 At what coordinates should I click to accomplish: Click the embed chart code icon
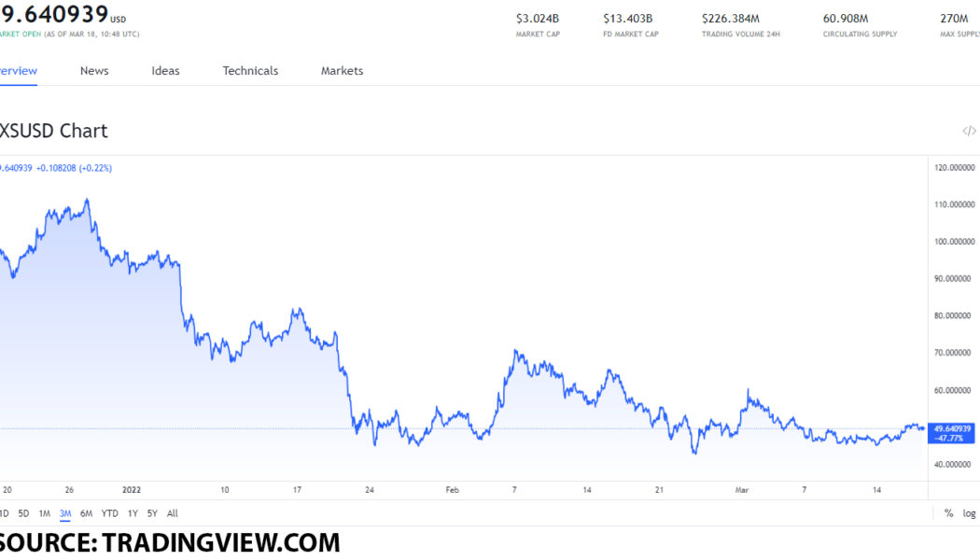click(969, 132)
